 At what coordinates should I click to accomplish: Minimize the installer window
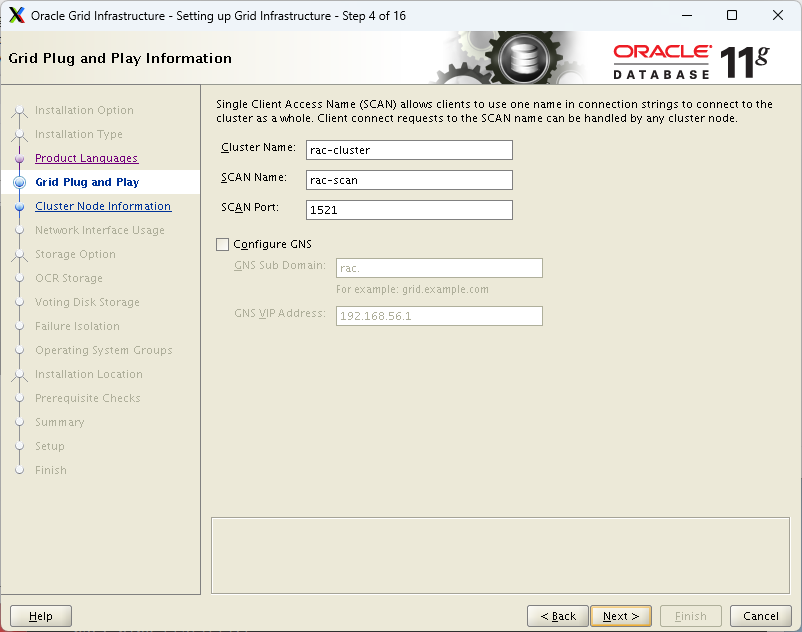coord(687,15)
